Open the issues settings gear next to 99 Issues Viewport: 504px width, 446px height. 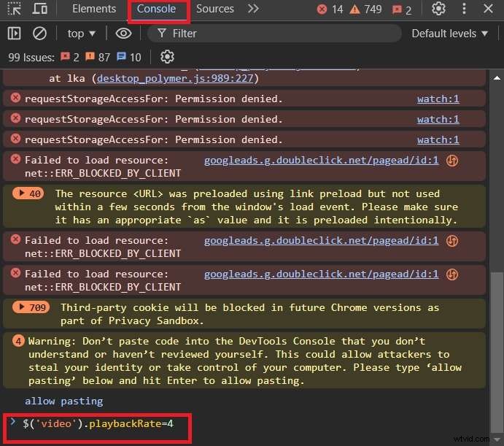point(167,57)
